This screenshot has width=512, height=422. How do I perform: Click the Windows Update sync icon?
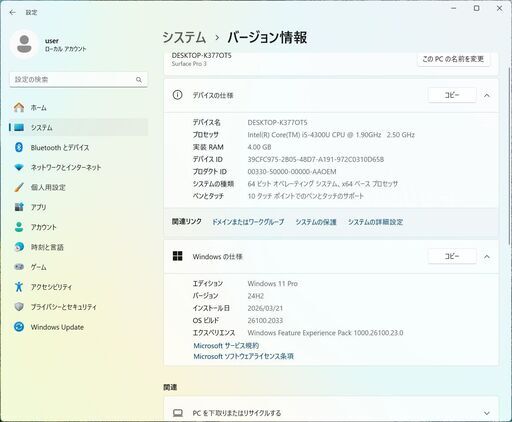tap(19, 327)
